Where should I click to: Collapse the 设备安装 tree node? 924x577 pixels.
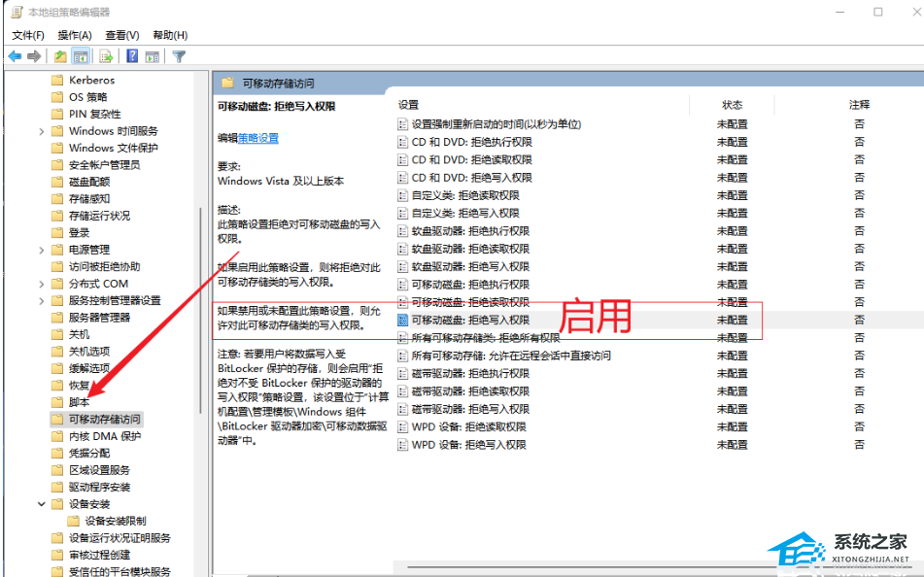point(41,503)
